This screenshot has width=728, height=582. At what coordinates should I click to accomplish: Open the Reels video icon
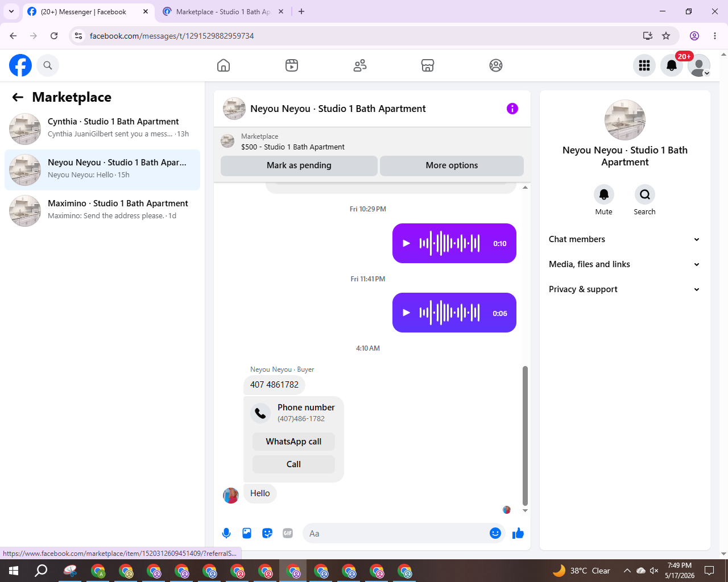(292, 65)
